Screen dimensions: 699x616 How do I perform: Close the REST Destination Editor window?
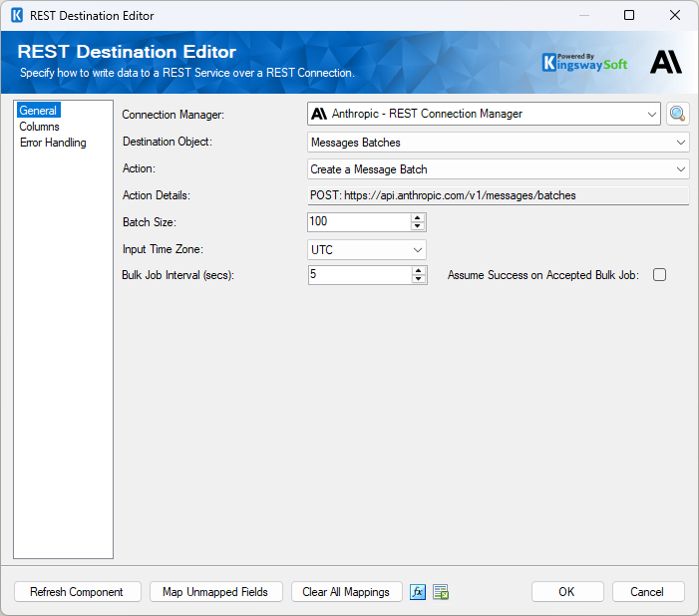pyautogui.click(x=674, y=15)
